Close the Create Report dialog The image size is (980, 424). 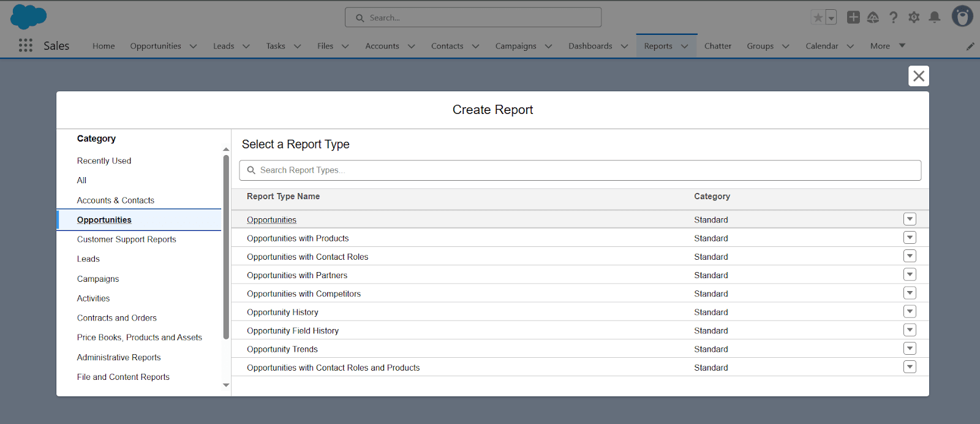pos(919,76)
